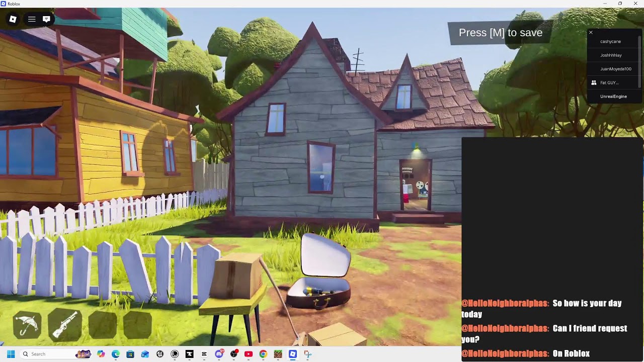
Task: Click friends icon beside Fat GUY...
Action: pyautogui.click(x=594, y=82)
